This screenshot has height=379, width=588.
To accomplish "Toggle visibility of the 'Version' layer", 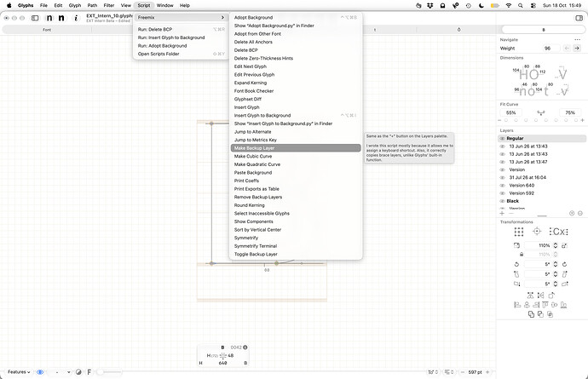I will (503, 169).
